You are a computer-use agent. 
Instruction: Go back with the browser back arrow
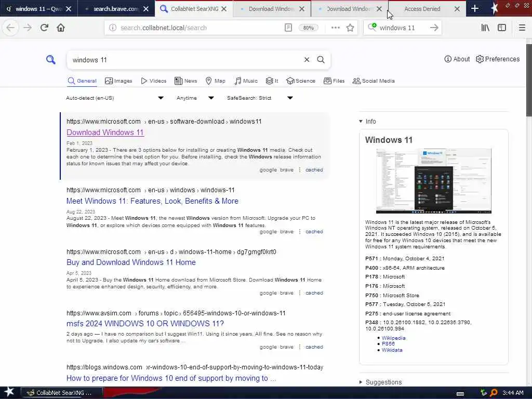point(10,28)
